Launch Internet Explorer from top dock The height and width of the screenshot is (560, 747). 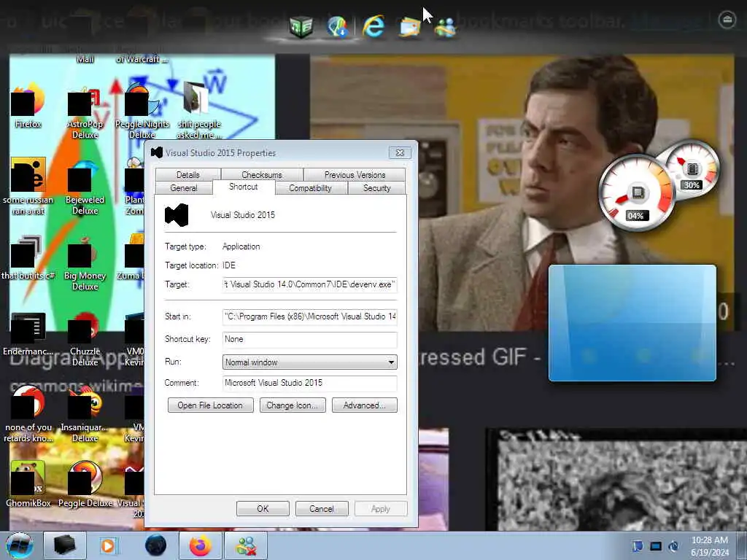point(373,26)
